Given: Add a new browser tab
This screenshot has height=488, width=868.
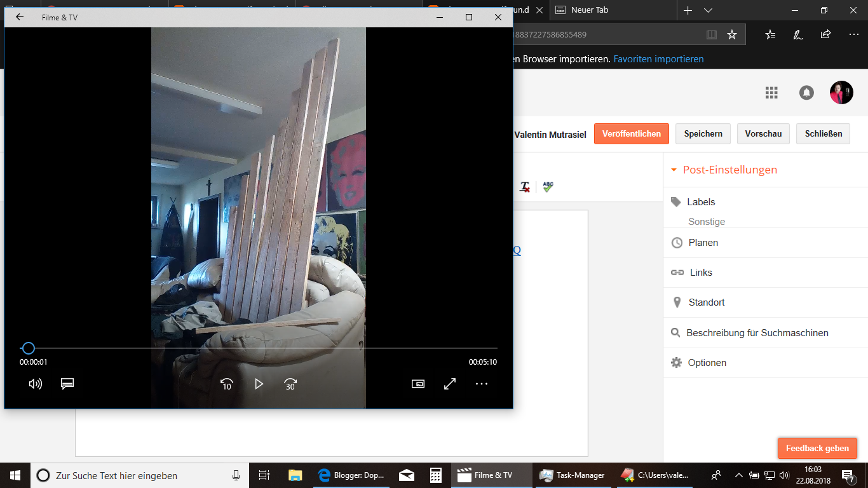Looking at the screenshot, I should (688, 10).
